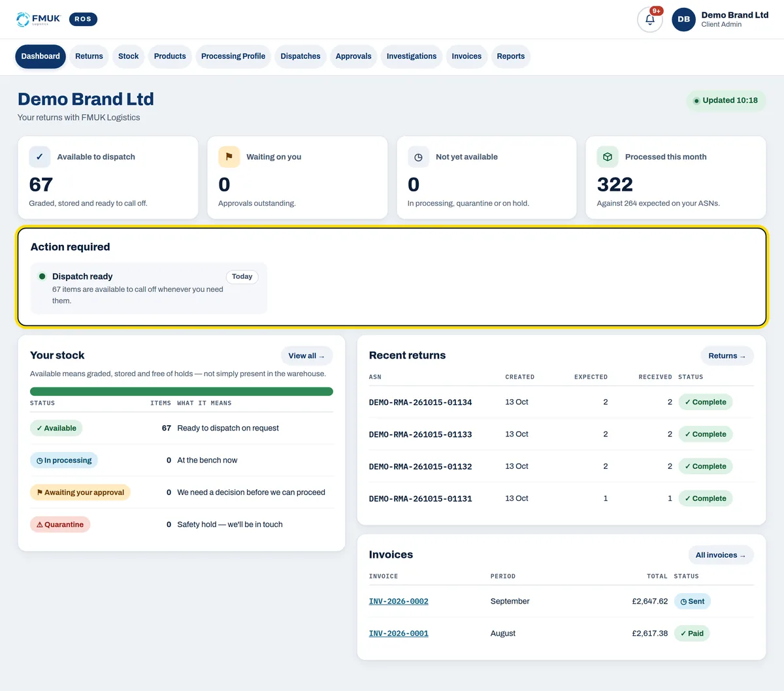Open the Dashboard tab
The image size is (784, 691).
tap(41, 56)
